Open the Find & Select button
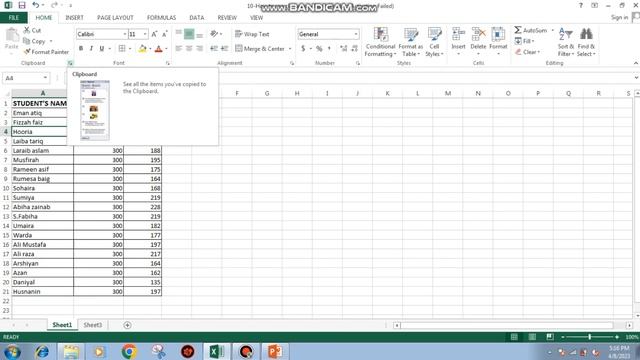The height and width of the screenshot is (360, 640). coord(586,42)
